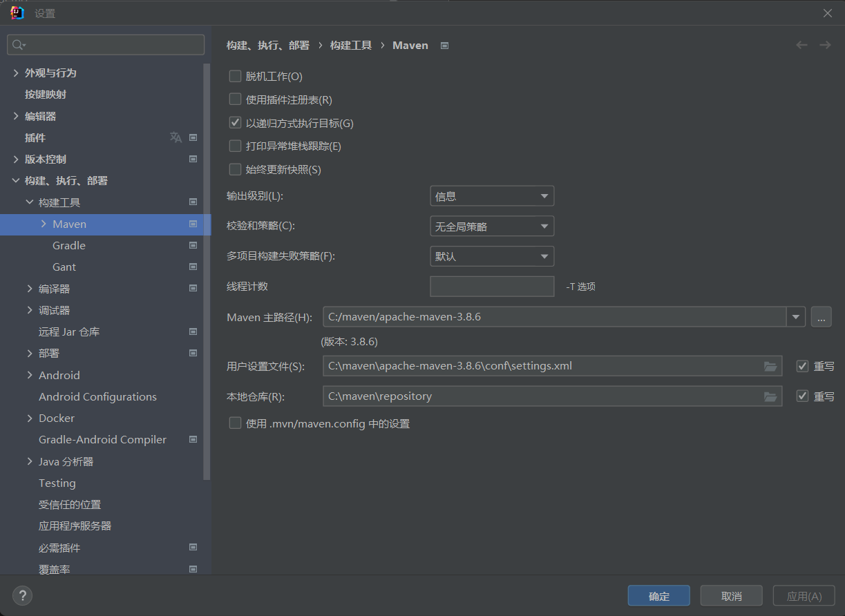Click the project-level icon beside 构建工具
Image resolution: width=845 pixels, height=616 pixels.
(x=193, y=202)
